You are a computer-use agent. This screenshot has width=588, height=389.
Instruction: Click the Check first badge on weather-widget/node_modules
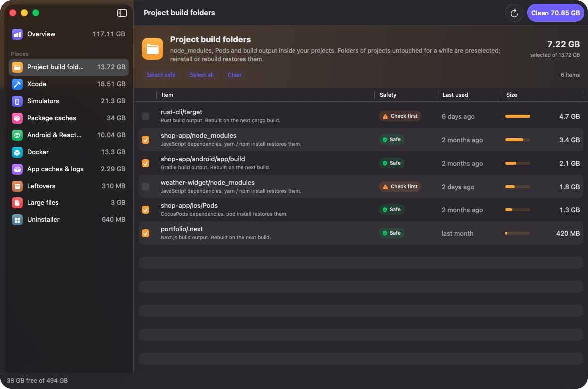coord(400,187)
